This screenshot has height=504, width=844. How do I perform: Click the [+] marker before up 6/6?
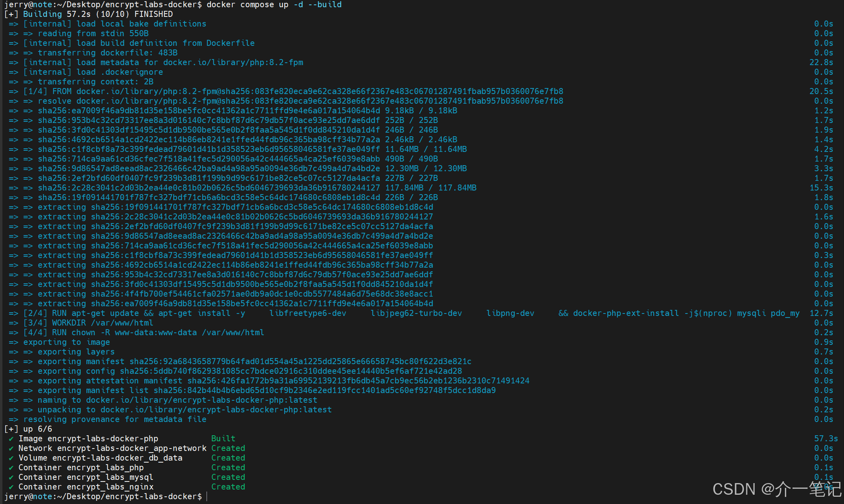11,429
